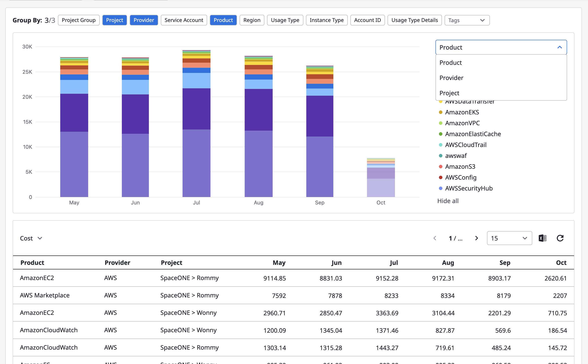The image size is (588, 364).
Task: Collapse the Product legend dropdown
Action: click(501, 47)
